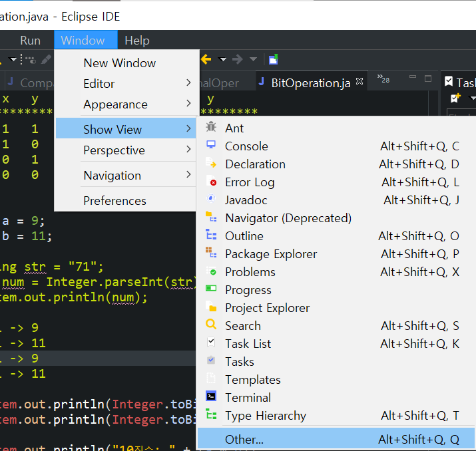Click the string literal "71" in code
This screenshot has height=451, width=476.
(83, 267)
